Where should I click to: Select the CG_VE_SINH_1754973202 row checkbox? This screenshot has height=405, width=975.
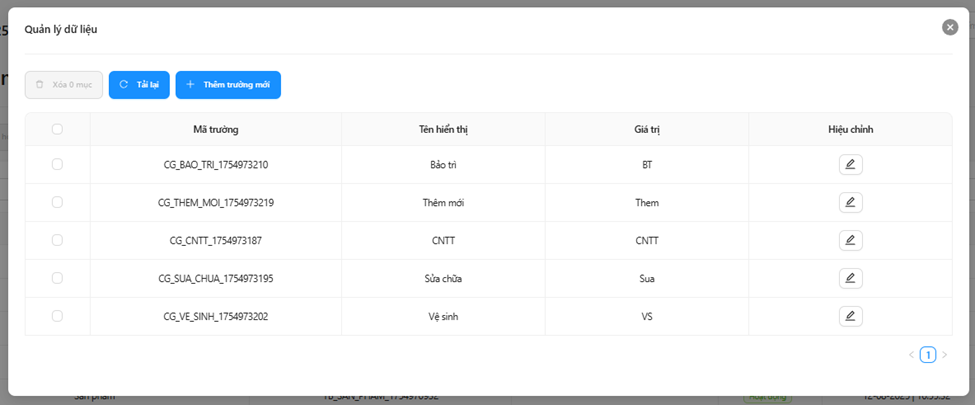click(57, 317)
